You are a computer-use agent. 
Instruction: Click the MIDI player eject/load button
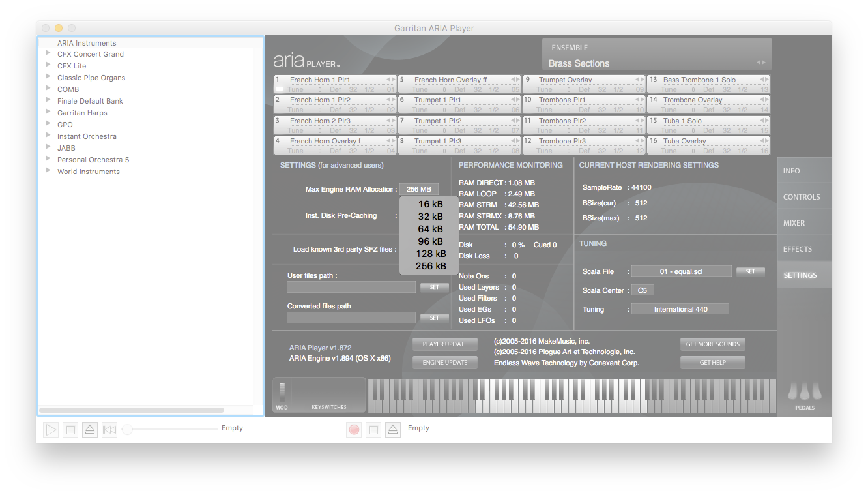pyautogui.click(x=90, y=430)
